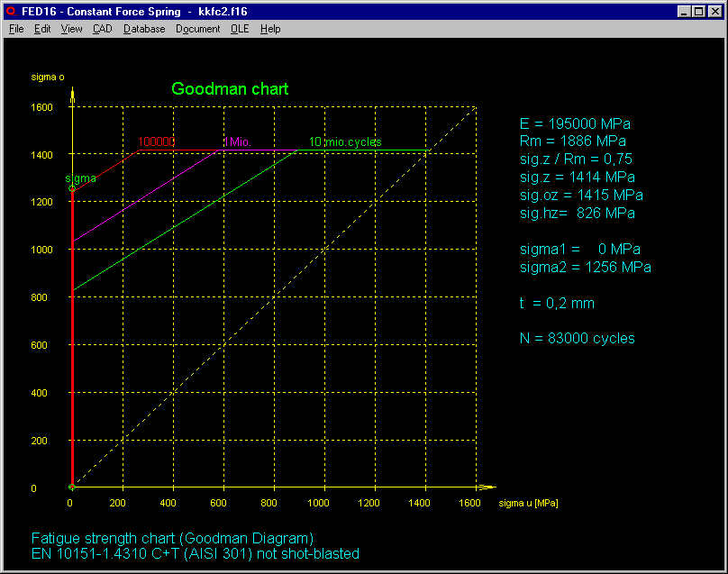728x574 pixels.
Task: Open the Database menu
Action: pos(144,29)
